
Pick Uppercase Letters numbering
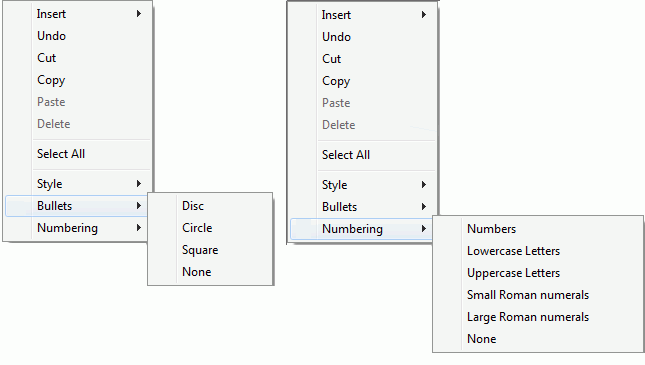click(538, 273)
